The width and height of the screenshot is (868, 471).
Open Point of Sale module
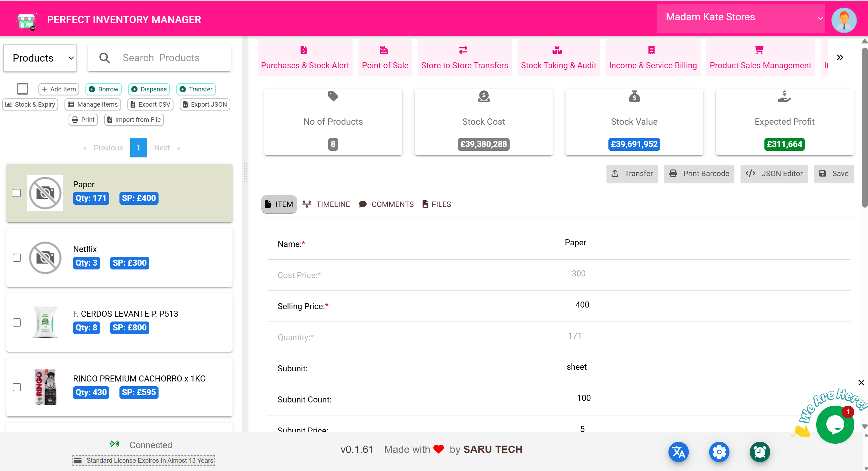pyautogui.click(x=385, y=57)
